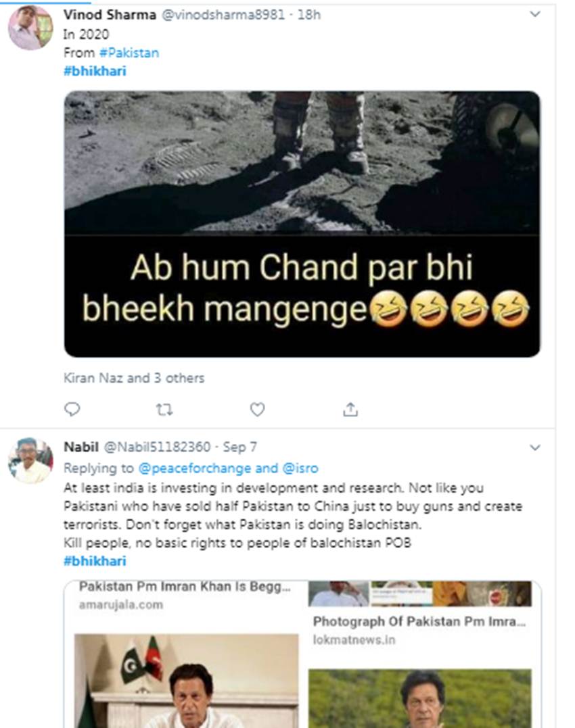This screenshot has width=575, height=728.
Task: Click the reply icon under Vinod Sharma's tweet
Action: tap(72, 409)
